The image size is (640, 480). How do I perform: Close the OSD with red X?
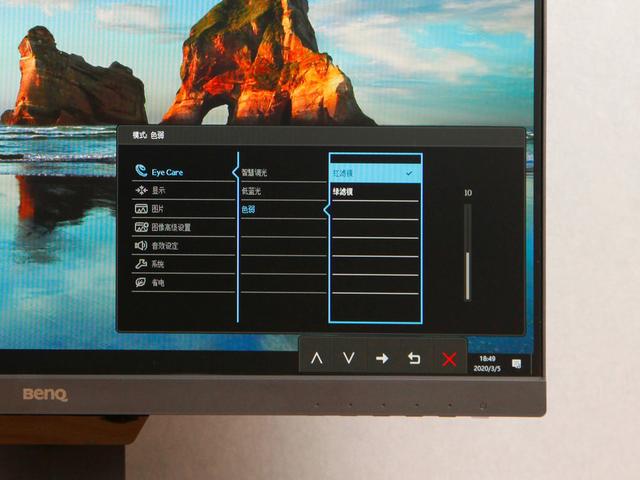coord(449,360)
